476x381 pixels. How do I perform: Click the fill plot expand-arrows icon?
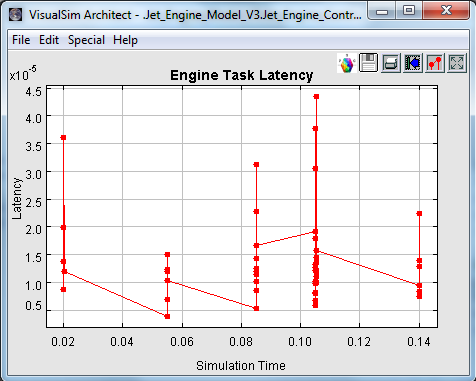(x=457, y=63)
